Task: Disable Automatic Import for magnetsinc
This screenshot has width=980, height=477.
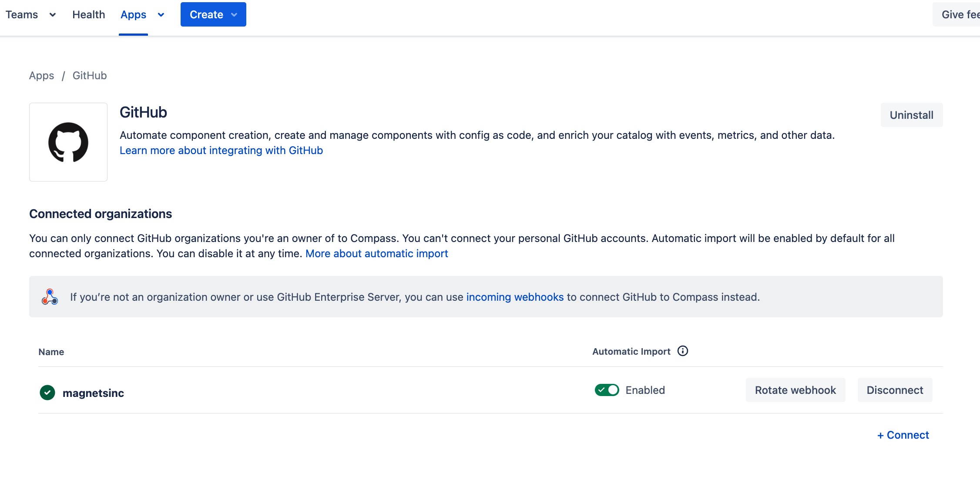Action: click(607, 390)
